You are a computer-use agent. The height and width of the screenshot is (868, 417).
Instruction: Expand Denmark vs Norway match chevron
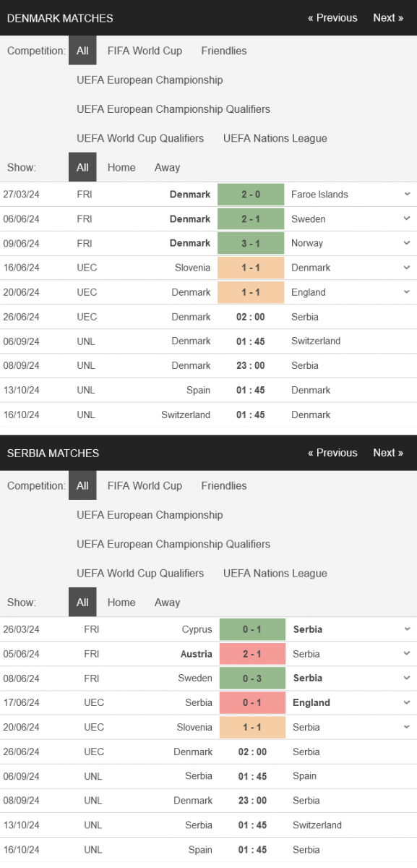408,243
